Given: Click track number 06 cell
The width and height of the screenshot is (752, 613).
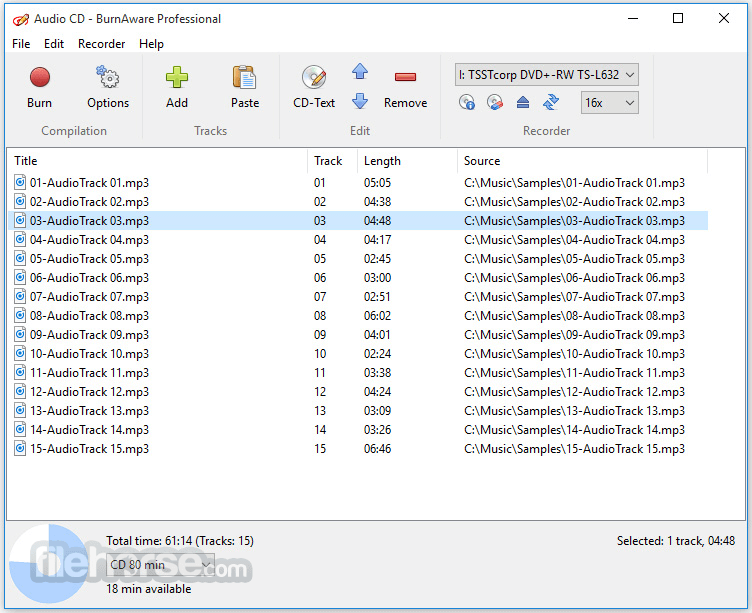Looking at the screenshot, I should (x=320, y=278).
